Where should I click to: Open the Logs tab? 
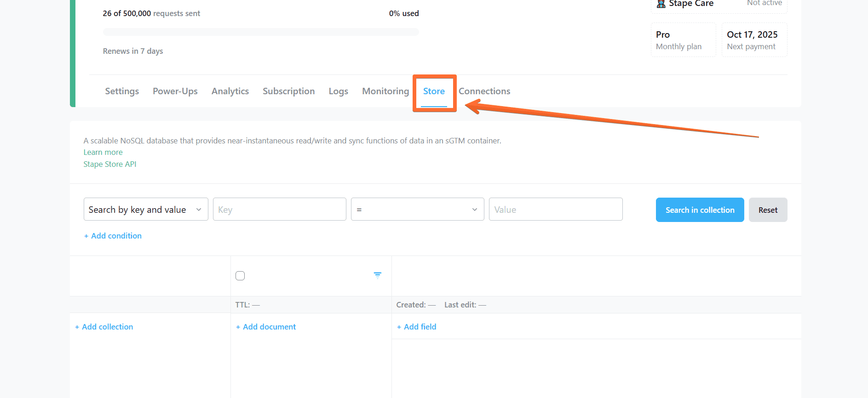pos(338,91)
